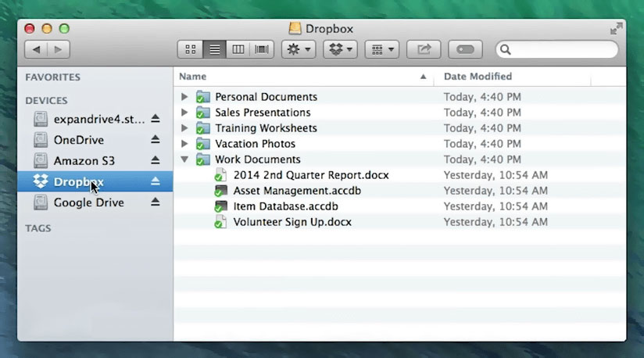Select OneDrive in the sidebar

click(78, 140)
